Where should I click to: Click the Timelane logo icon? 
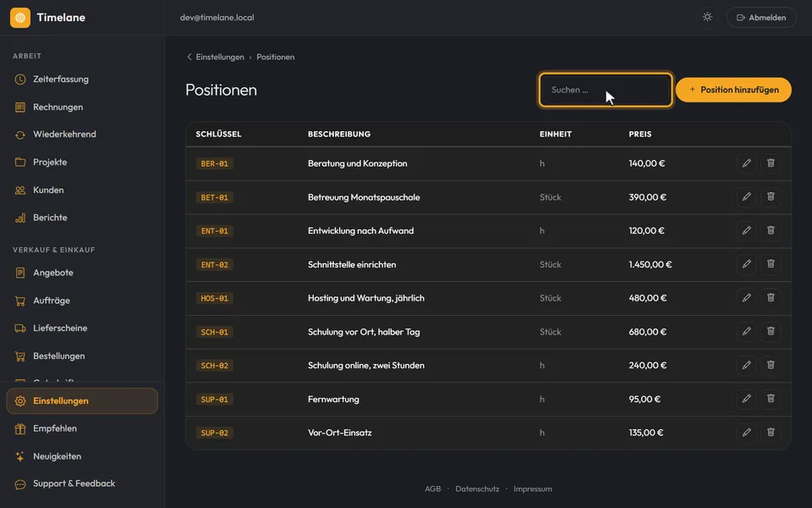(20, 18)
